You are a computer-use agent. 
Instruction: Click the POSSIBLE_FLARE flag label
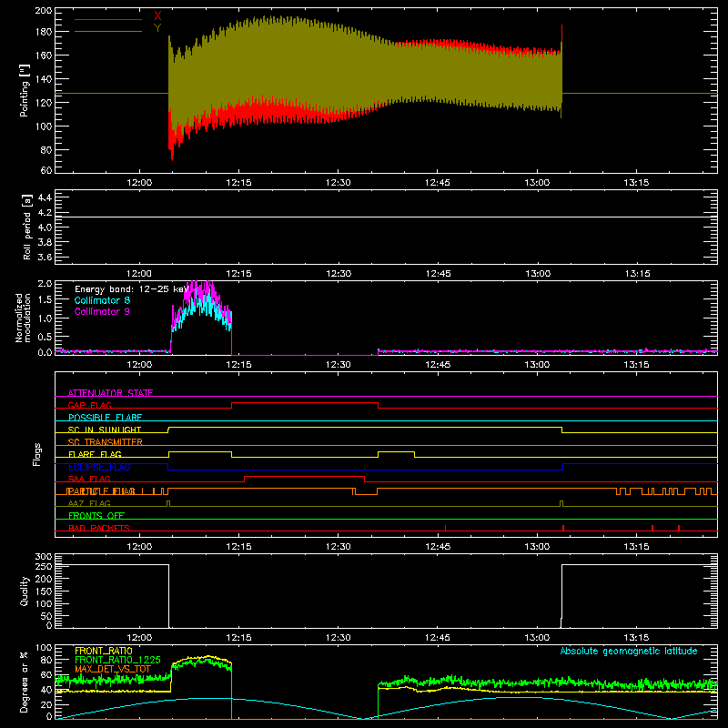point(105,418)
